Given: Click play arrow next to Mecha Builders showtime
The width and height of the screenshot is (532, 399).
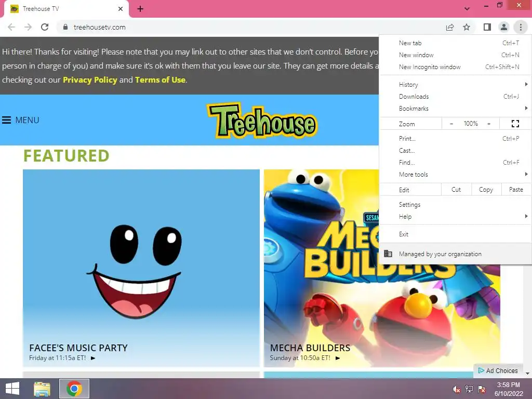Looking at the screenshot, I should point(338,358).
